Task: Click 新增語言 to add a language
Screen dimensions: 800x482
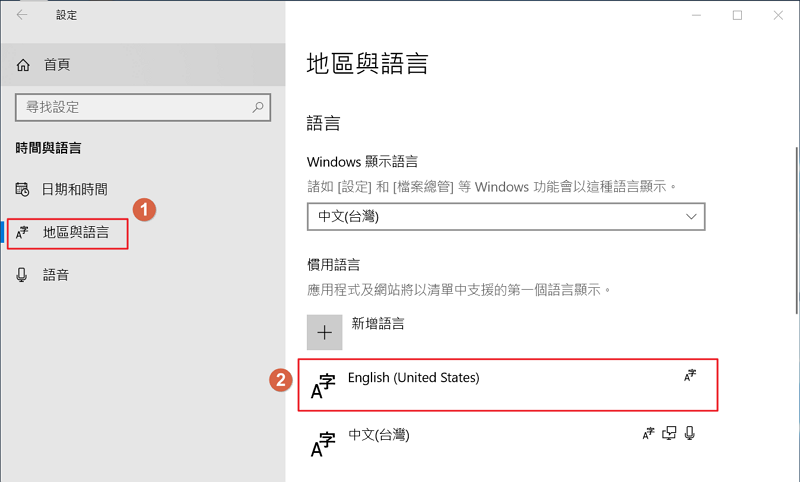Action: 377,324
